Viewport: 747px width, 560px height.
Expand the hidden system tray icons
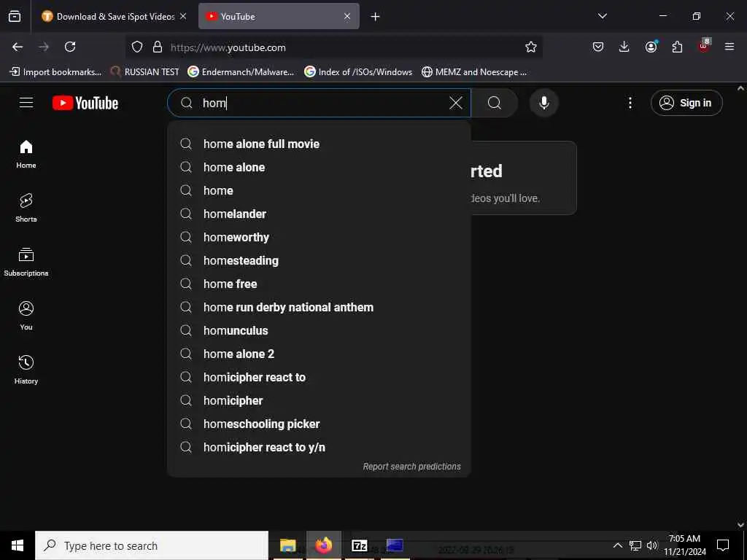(617, 545)
